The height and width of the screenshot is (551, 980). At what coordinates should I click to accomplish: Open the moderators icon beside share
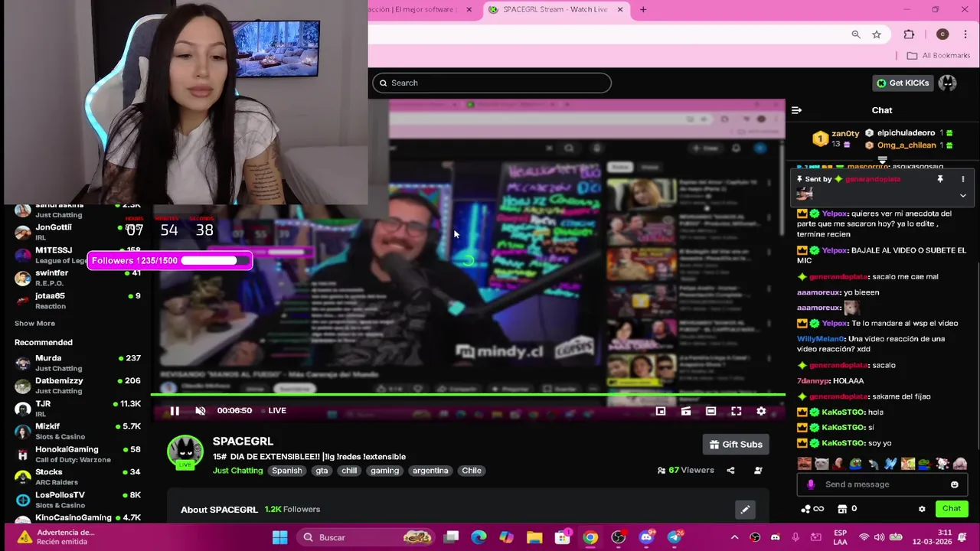(x=758, y=471)
